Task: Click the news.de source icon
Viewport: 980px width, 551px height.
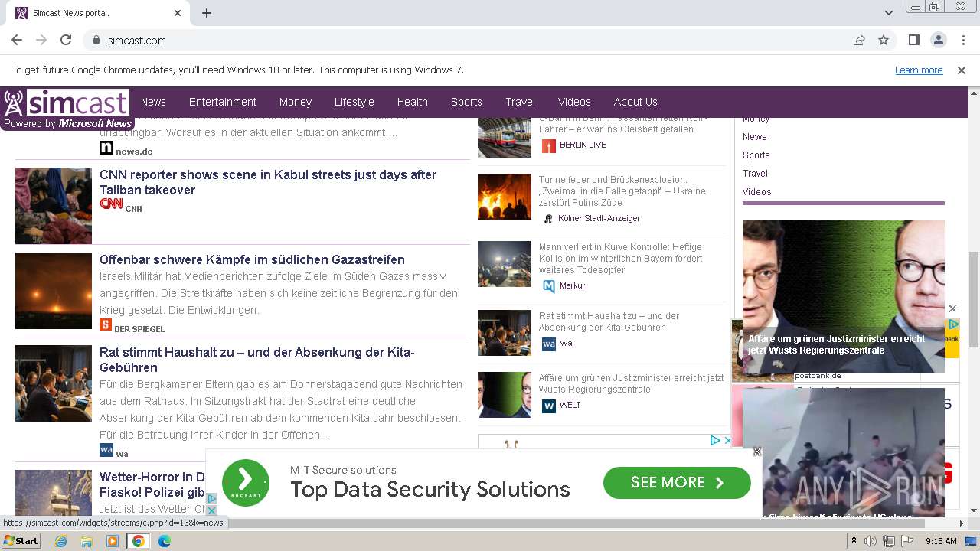Action: (106, 148)
